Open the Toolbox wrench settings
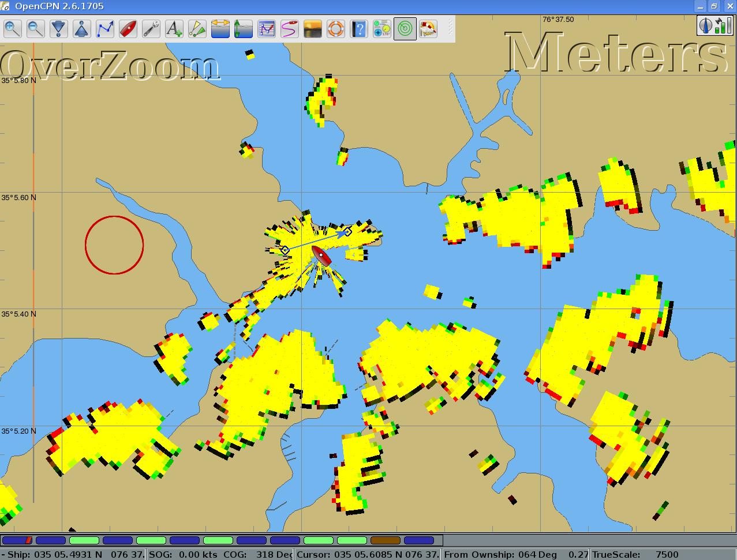Screen dimensions: 737x560 [x=151, y=28]
